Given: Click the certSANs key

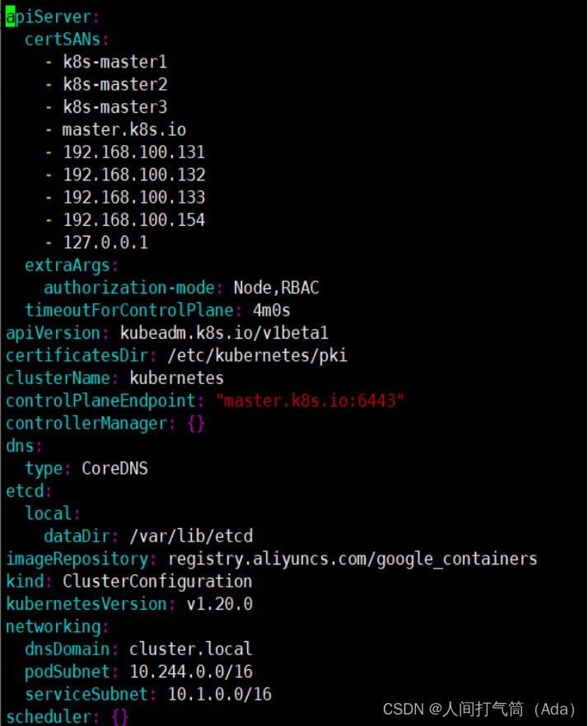Looking at the screenshot, I should (66, 39).
